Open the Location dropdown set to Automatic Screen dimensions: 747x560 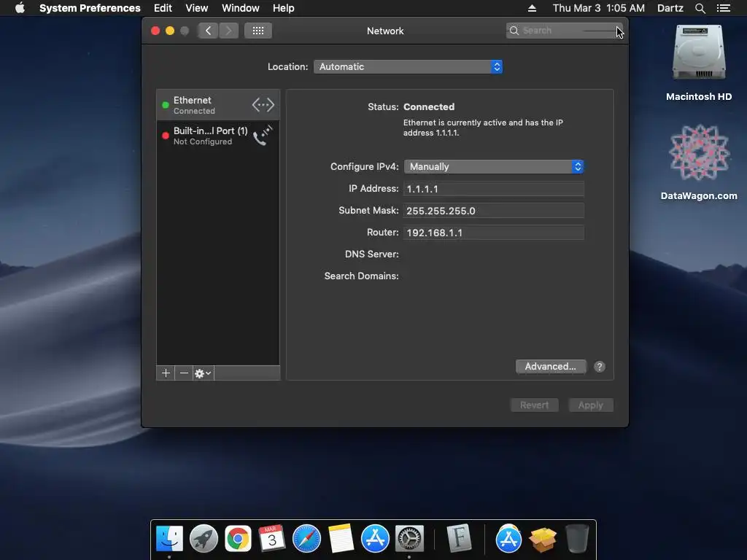408,66
